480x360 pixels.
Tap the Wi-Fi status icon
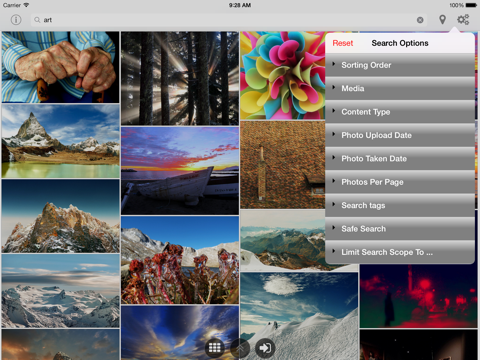(26, 5)
